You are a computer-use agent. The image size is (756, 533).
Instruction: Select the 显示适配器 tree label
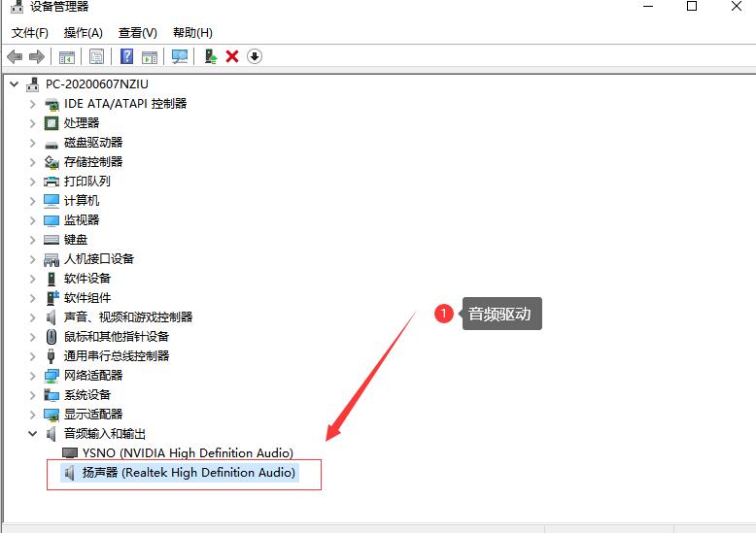[93, 414]
